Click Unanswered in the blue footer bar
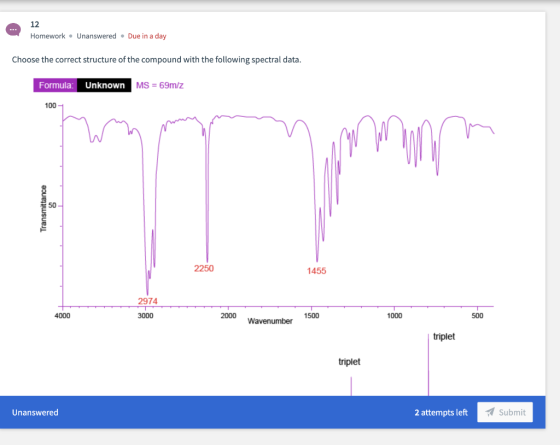 35,412
